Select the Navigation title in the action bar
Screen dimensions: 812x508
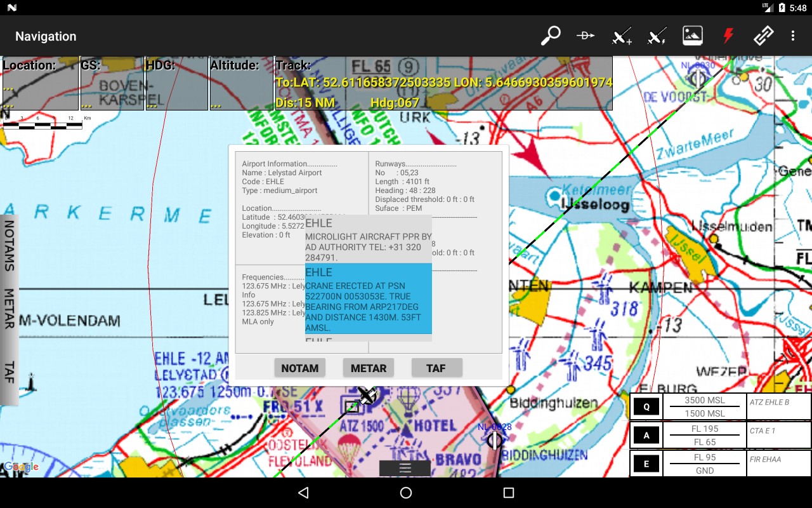[x=45, y=36]
